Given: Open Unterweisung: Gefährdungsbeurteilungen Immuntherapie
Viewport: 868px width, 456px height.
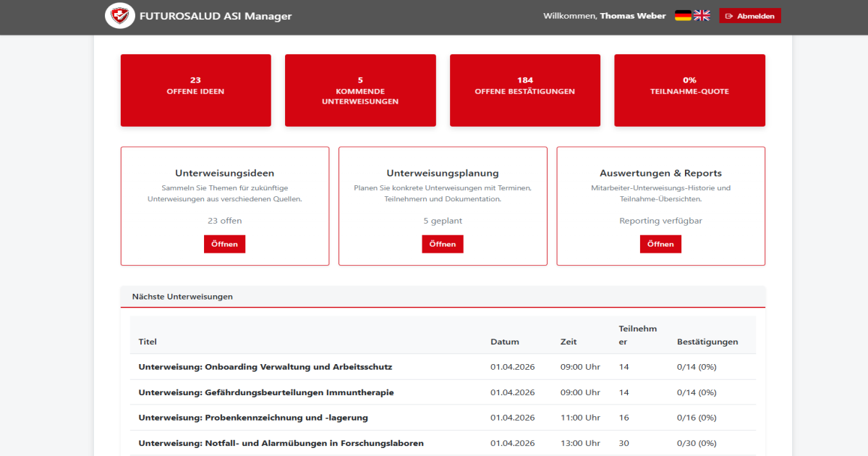Looking at the screenshot, I should click(x=265, y=392).
